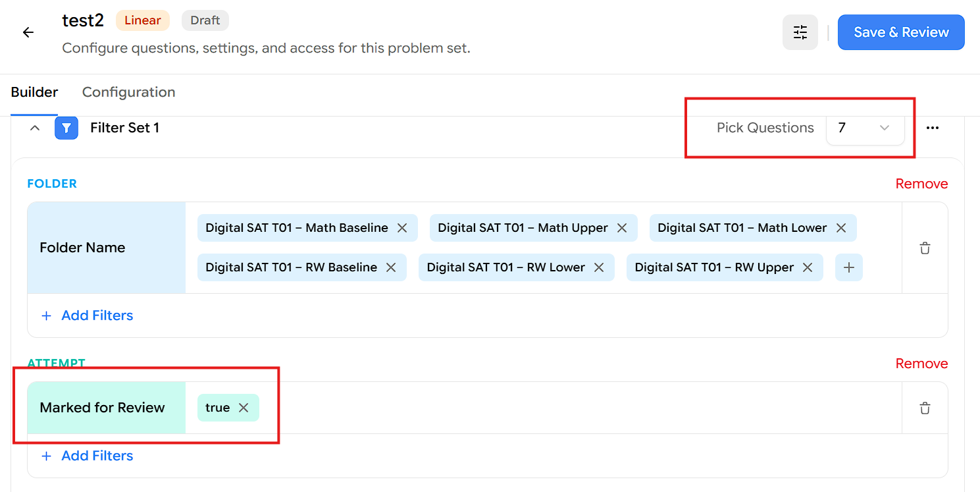Add another folder with the plus chip
The width and height of the screenshot is (980, 492).
click(x=849, y=267)
